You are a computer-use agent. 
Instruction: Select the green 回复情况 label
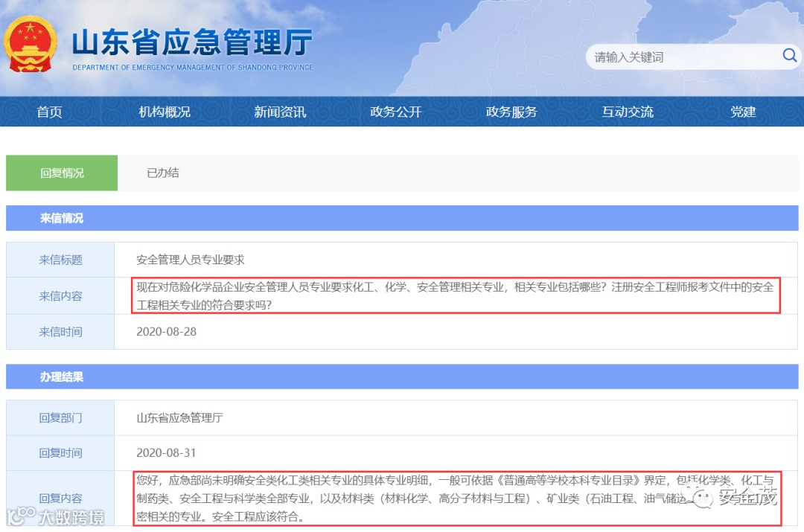62,173
